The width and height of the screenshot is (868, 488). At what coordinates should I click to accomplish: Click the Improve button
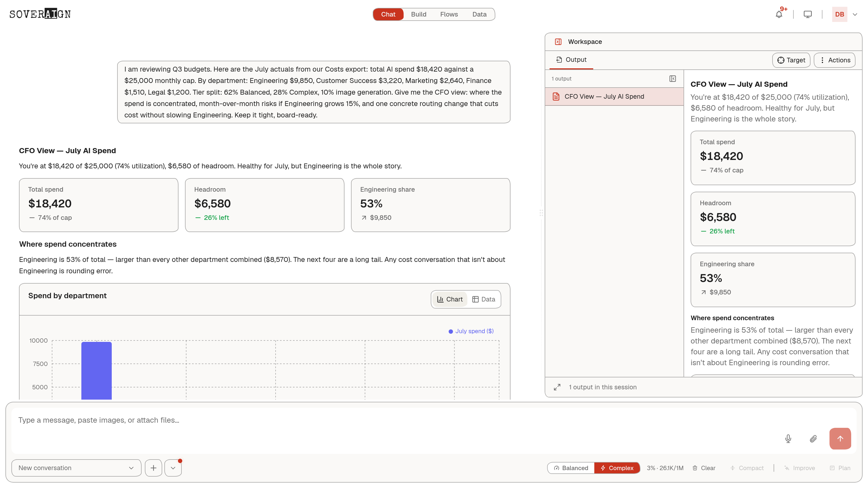click(x=799, y=468)
